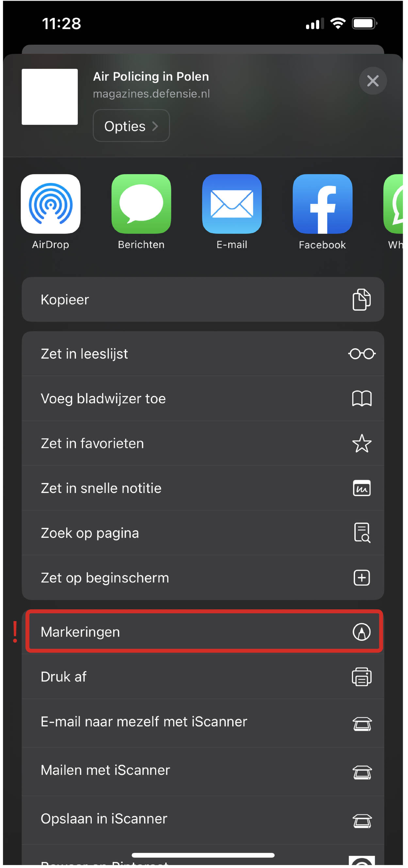Select Zoek op pagina
The image size is (408, 868).
point(203,533)
